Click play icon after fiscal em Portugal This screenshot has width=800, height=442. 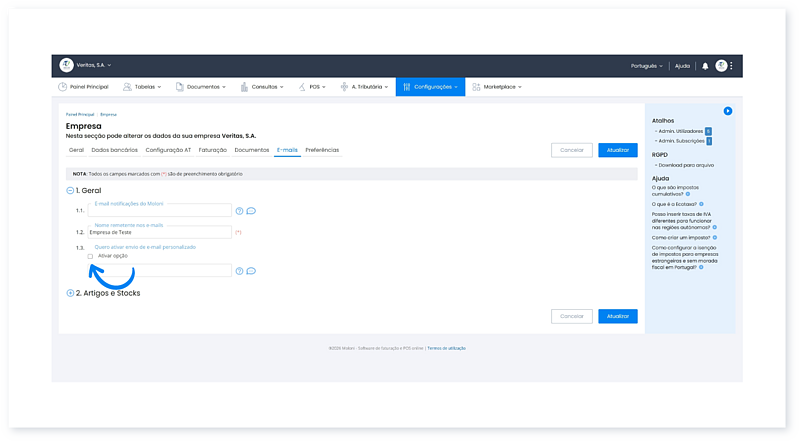pyautogui.click(x=701, y=267)
